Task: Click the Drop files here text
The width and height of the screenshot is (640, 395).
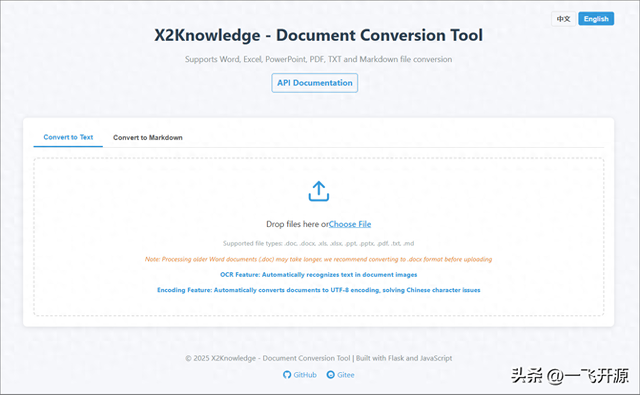Action: (x=297, y=224)
